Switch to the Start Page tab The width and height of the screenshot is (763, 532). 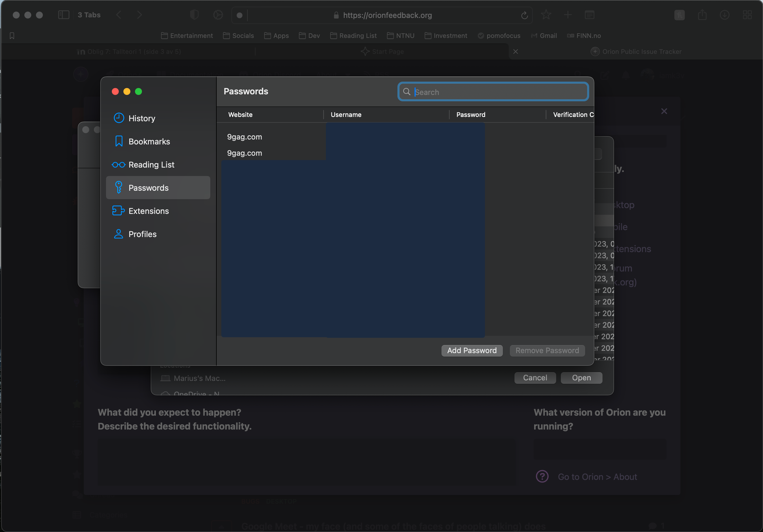[x=382, y=52]
